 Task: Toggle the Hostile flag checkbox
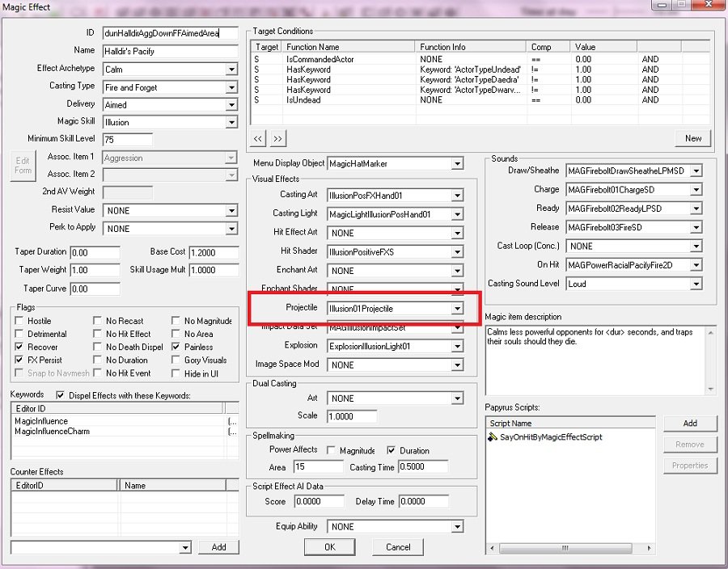(19, 321)
